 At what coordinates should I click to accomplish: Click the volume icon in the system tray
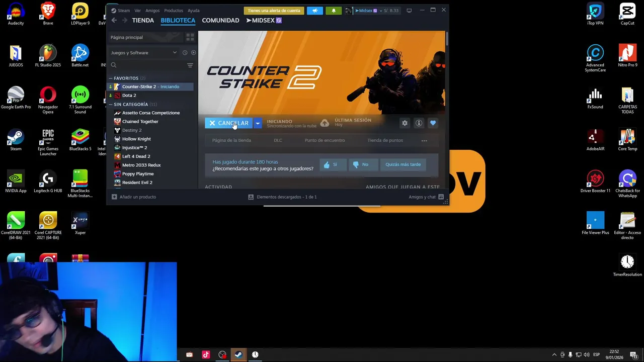point(587,355)
